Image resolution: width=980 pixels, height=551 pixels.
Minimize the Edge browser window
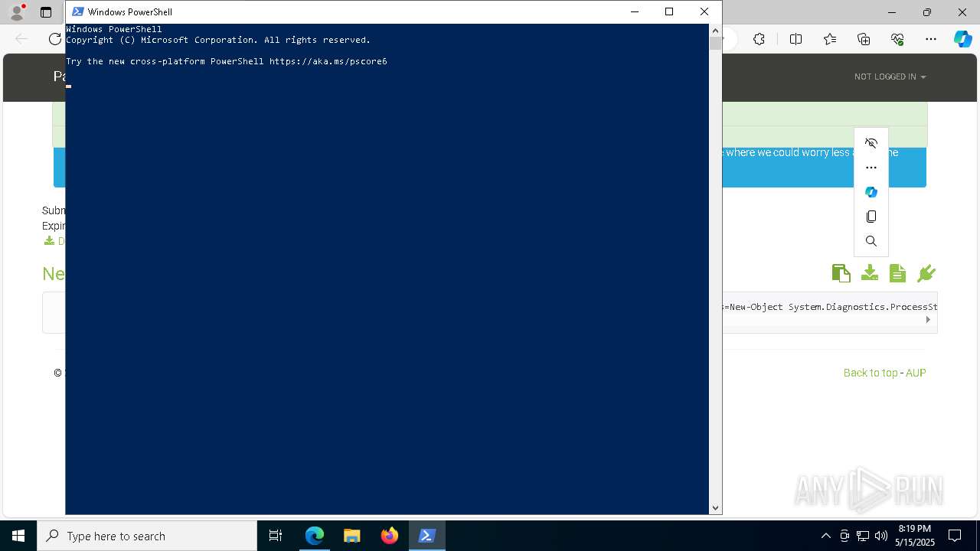pyautogui.click(x=892, y=12)
